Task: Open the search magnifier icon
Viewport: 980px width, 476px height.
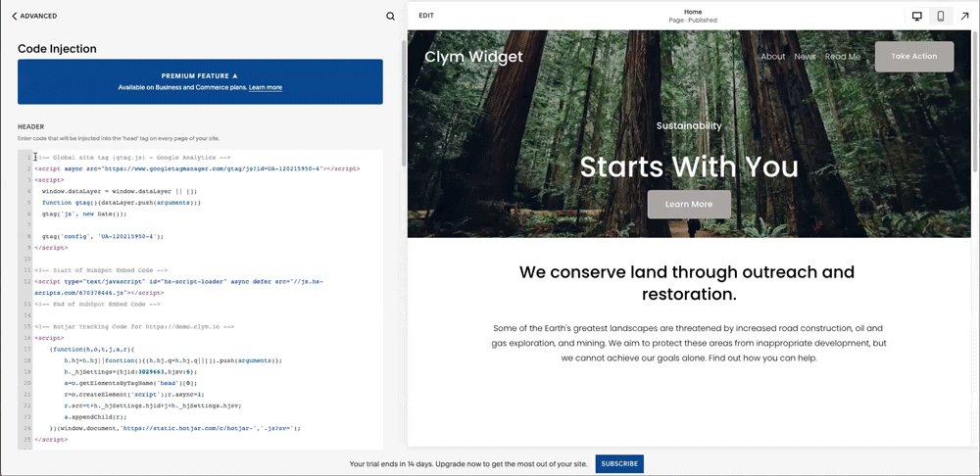Action: click(x=391, y=17)
